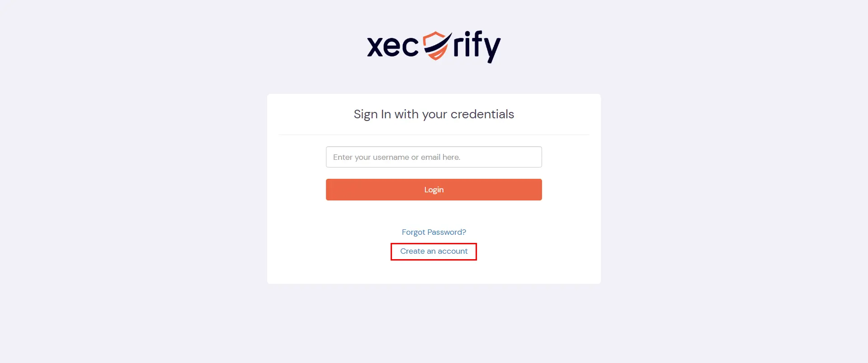Focus the Enter your username placeholder field

point(434,157)
